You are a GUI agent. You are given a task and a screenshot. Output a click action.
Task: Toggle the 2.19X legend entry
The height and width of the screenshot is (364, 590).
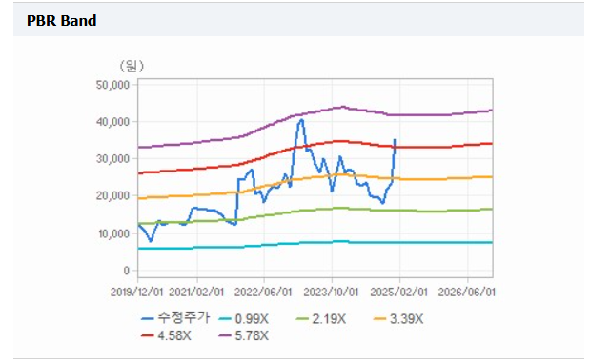pyautogui.click(x=321, y=319)
